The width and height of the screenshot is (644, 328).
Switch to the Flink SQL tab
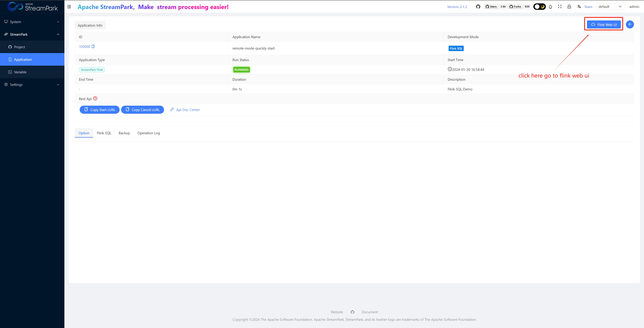click(x=104, y=133)
